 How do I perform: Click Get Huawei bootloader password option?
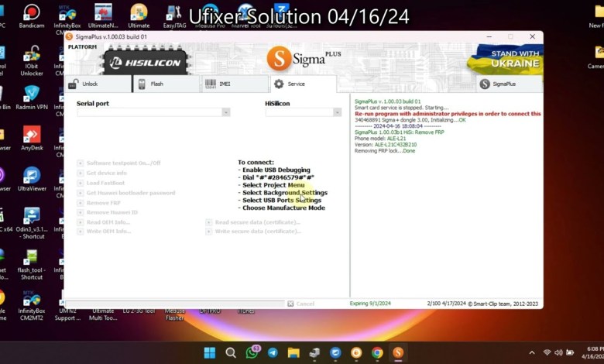point(126,193)
